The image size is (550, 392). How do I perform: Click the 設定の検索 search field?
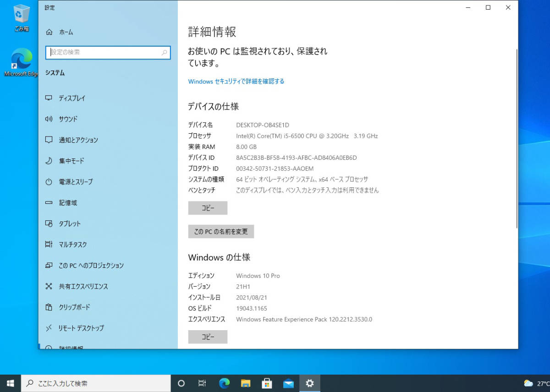click(x=108, y=53)
